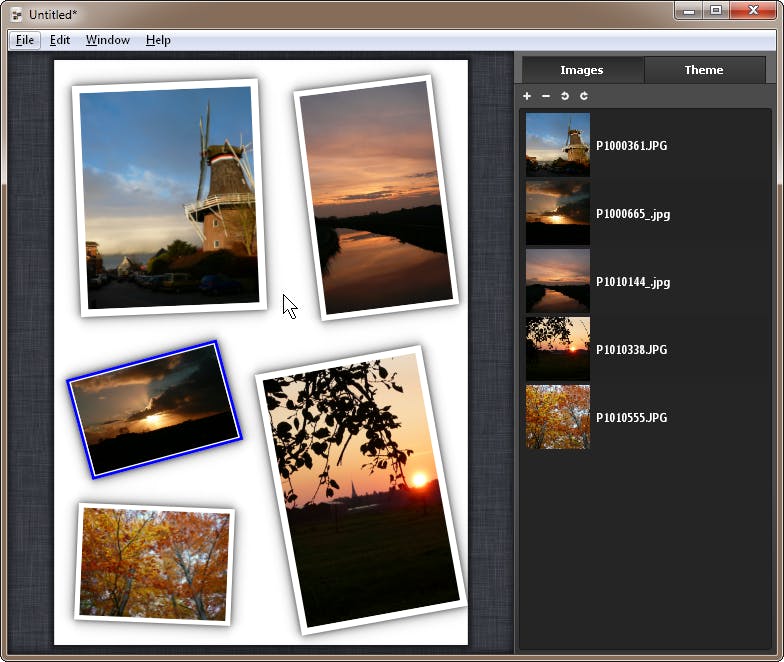Open the Edit menu

(60, 40)
